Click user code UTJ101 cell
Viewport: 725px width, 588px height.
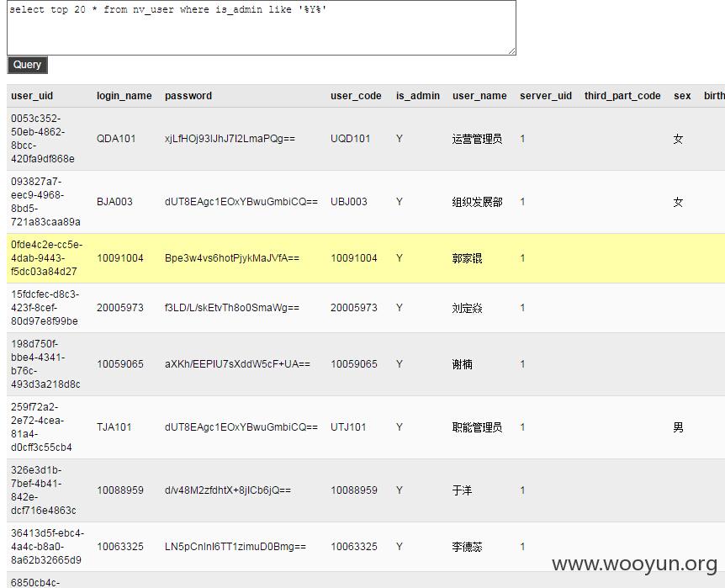348,427
